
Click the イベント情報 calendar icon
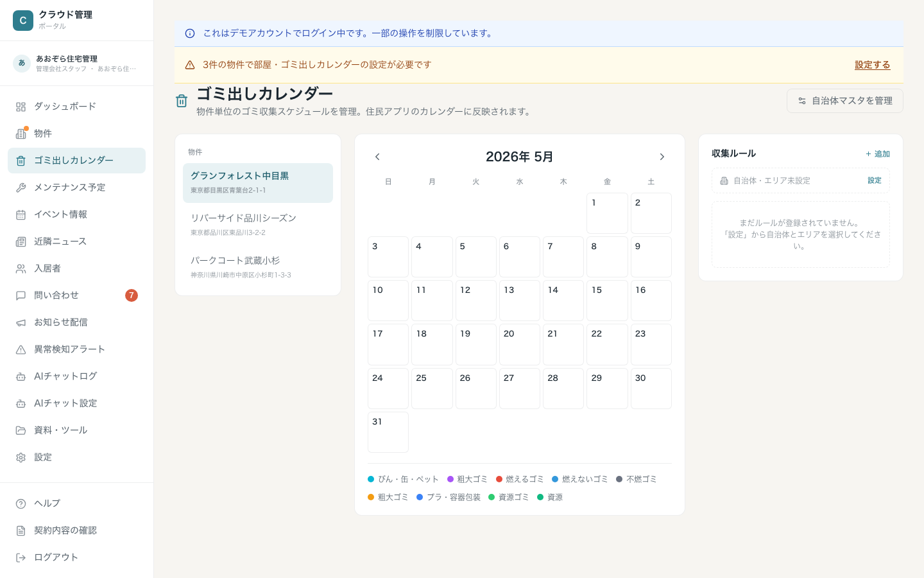click(21, 215)
